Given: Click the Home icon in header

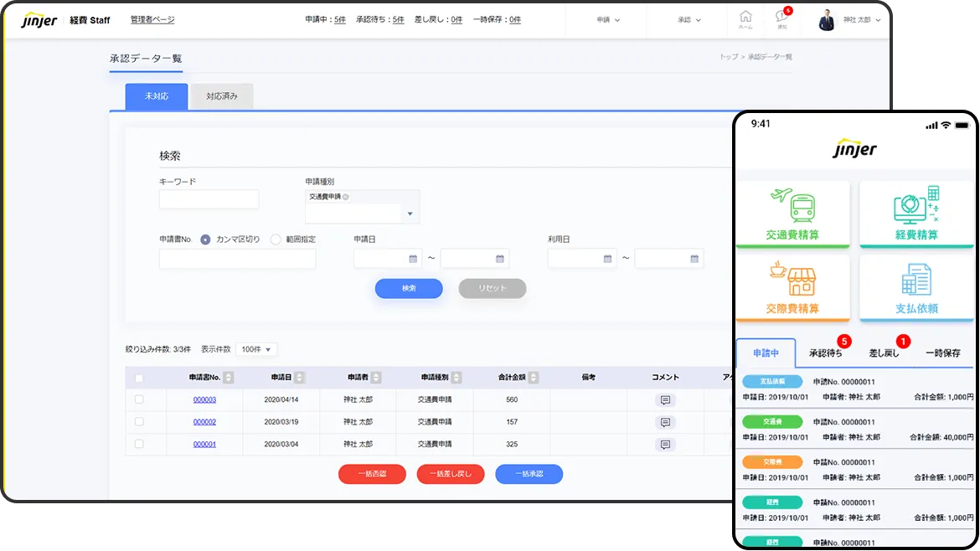Looking at the screenshot, I should click(745, 19).
